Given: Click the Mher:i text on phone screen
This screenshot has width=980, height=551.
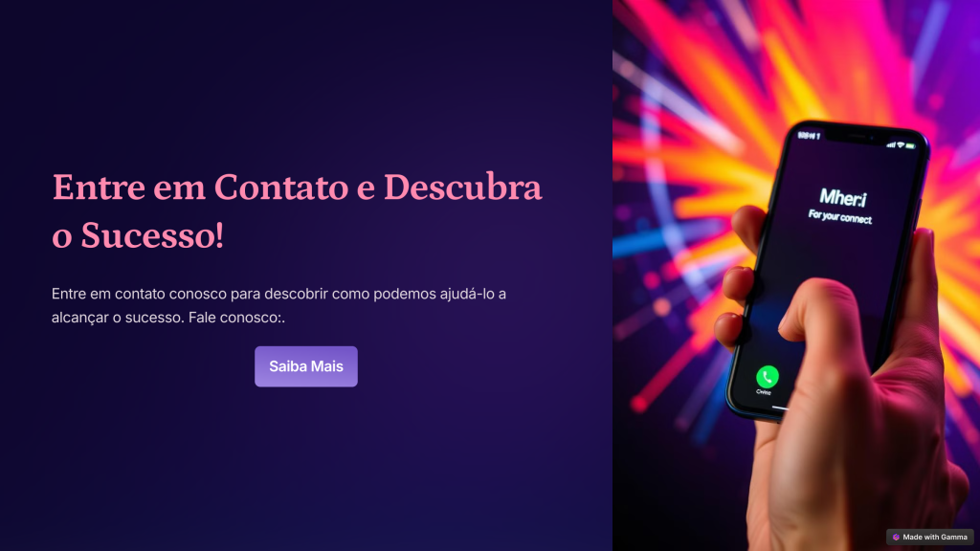Looking at the screenshot, I should point(843,198).
